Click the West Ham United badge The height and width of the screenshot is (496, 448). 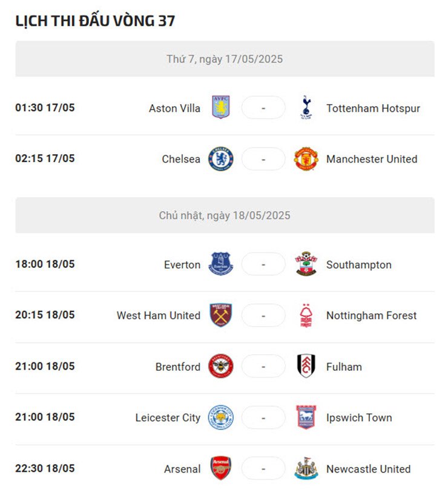pos(221,315)
